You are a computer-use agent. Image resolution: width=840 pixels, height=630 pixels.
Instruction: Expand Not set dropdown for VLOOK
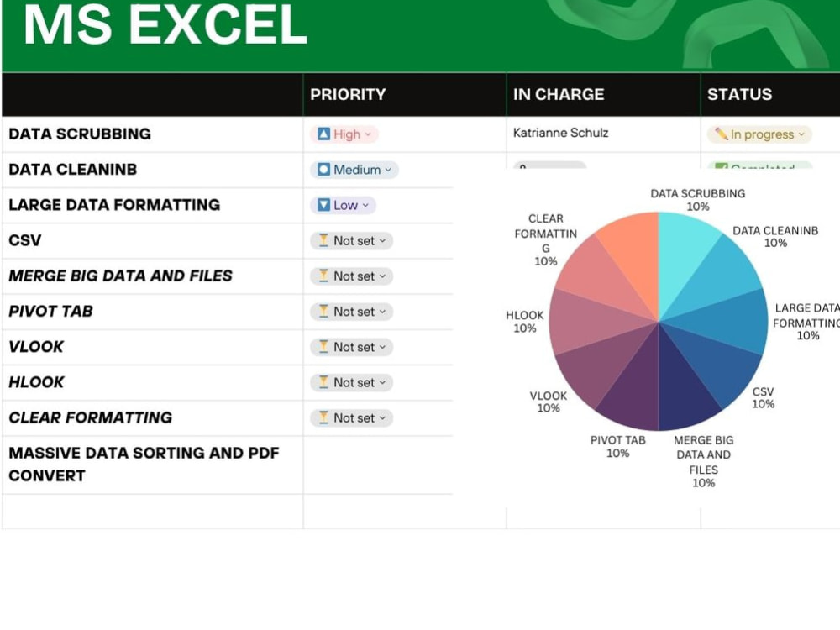(x=382, y=347)
